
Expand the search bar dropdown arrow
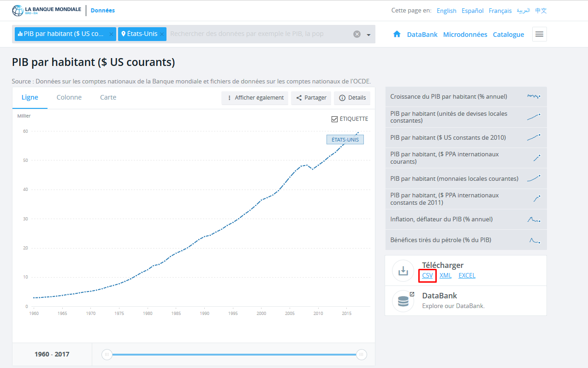coord(368,35)
